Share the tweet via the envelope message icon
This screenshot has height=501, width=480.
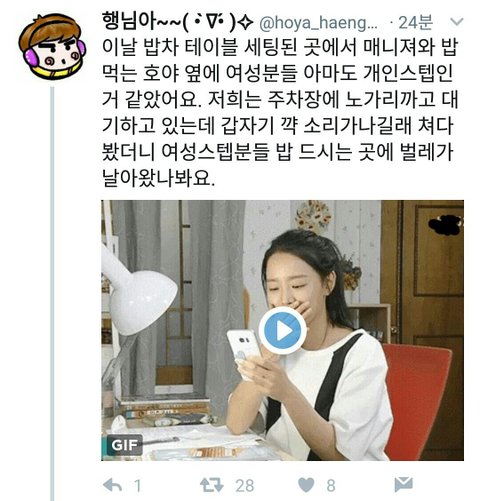click(x=403, y=484)
